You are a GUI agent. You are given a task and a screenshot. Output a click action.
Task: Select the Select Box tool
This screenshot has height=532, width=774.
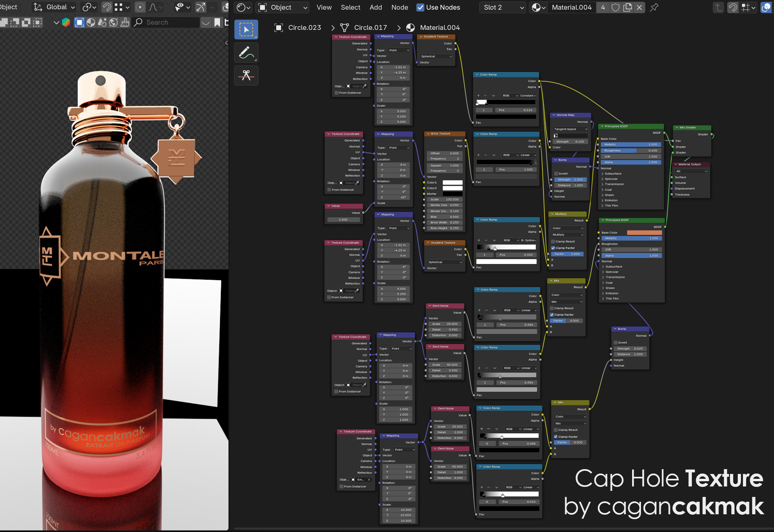pyautogui.click(x=246, y=29)
